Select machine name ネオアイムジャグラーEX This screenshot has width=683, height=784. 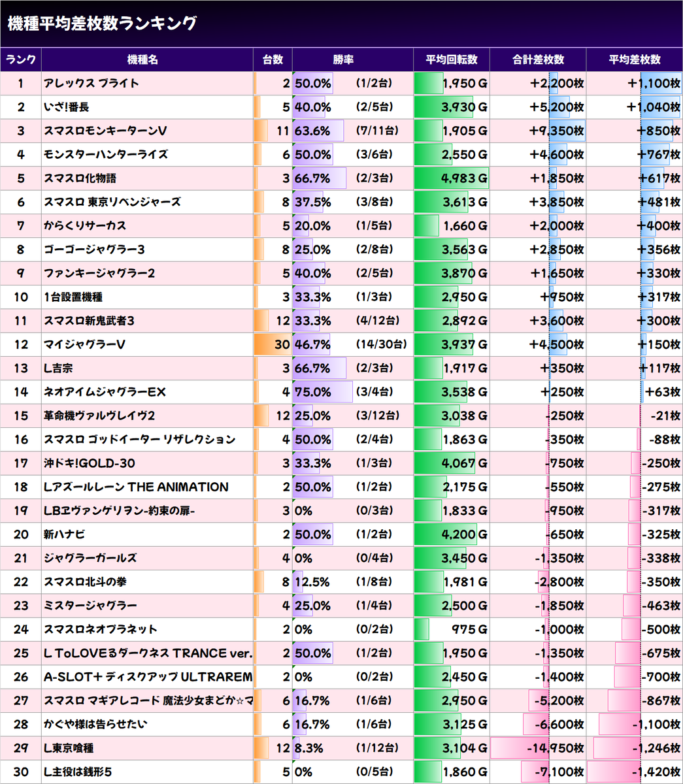click(105, 392)
